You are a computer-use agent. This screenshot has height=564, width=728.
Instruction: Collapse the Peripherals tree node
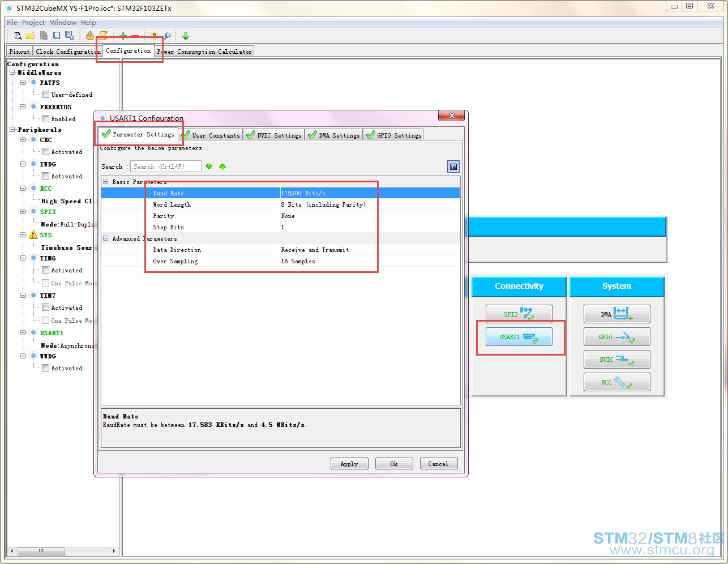click(x=12, y=130)
